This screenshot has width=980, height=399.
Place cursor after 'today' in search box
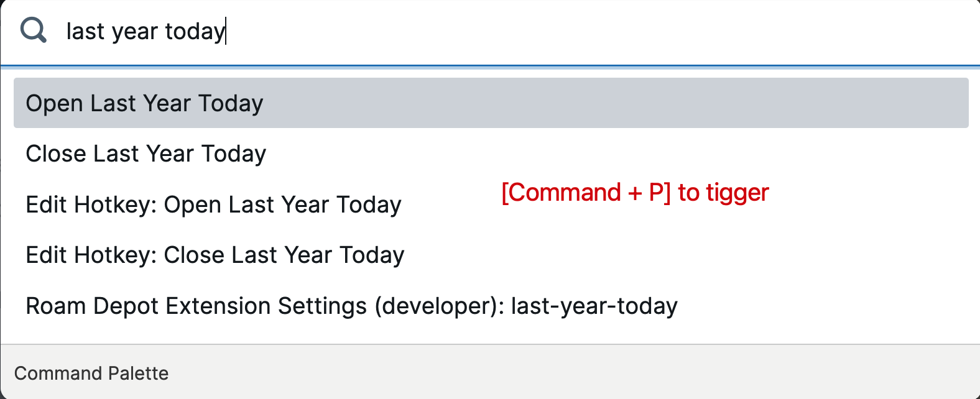[x=226, y=31]
